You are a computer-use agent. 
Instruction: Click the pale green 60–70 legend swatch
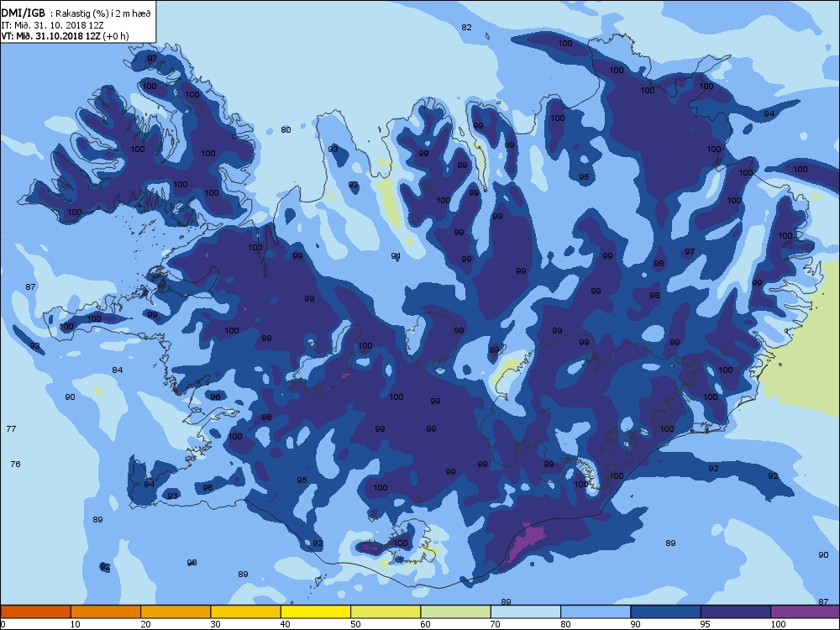pos(456,612)
